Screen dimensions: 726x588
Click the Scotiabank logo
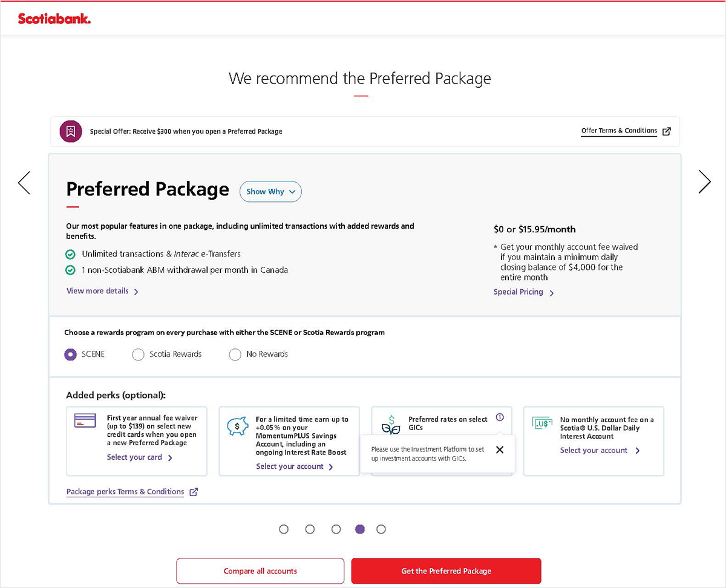coord(54,19)
